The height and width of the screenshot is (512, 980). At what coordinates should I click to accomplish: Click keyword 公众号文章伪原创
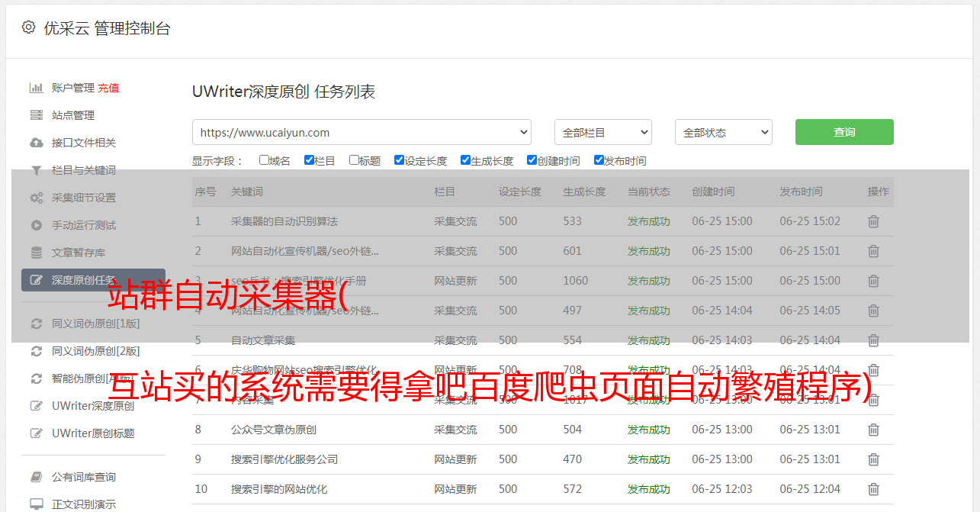point(274,430)
